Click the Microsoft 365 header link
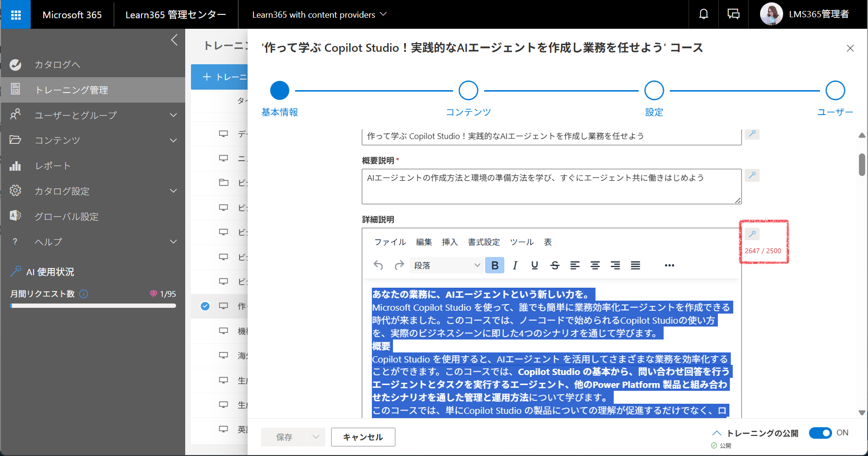 pos(72,15)
